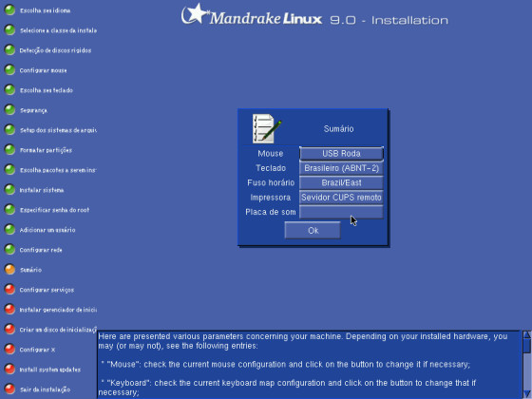Viewport: 532px width, 399px height.
Task: Click the Placa de som label
Action: [271, 212]
